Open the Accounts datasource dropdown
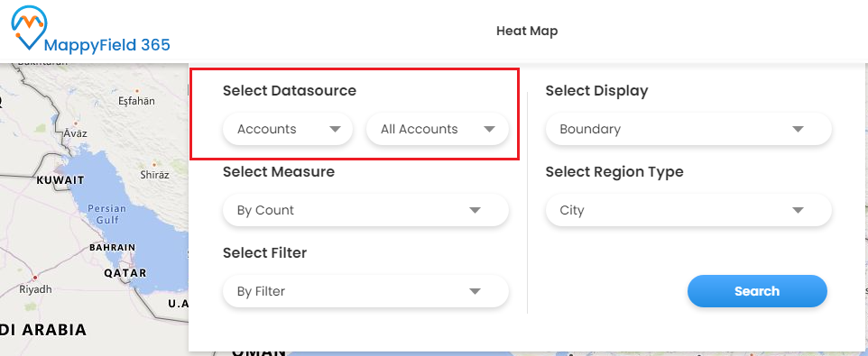Viewport: 868px width, 356px height. click(288, 130)
